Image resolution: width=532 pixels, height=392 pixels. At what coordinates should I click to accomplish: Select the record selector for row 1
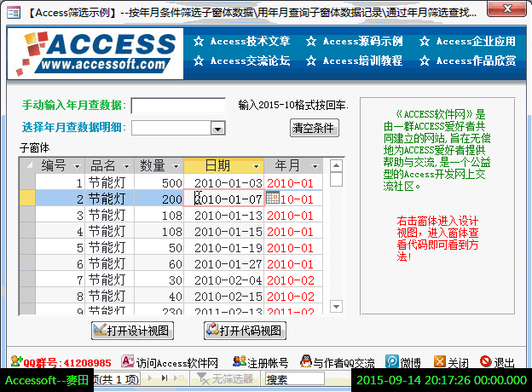click(27, 182)
